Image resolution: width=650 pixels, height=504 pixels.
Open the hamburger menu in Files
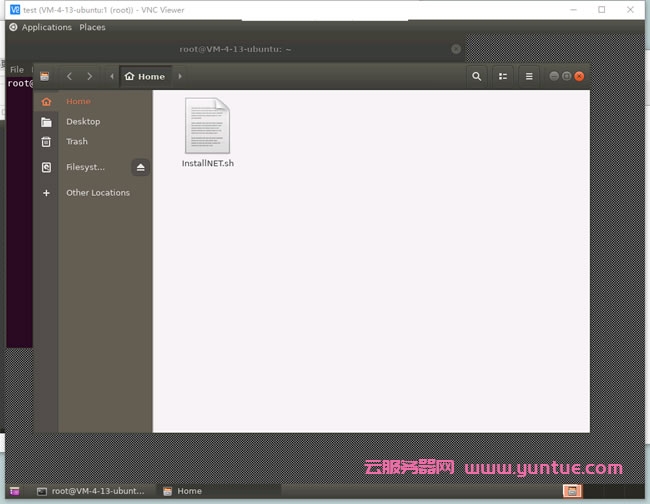pyautogui.click(x=529, y=76)
